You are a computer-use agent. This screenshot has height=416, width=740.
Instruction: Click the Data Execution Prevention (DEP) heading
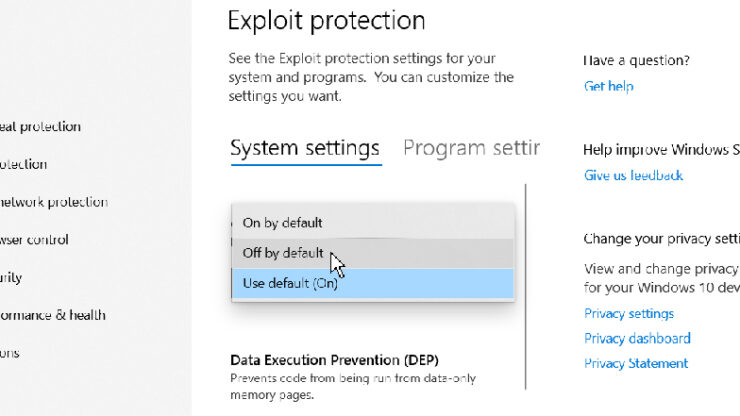334,360
